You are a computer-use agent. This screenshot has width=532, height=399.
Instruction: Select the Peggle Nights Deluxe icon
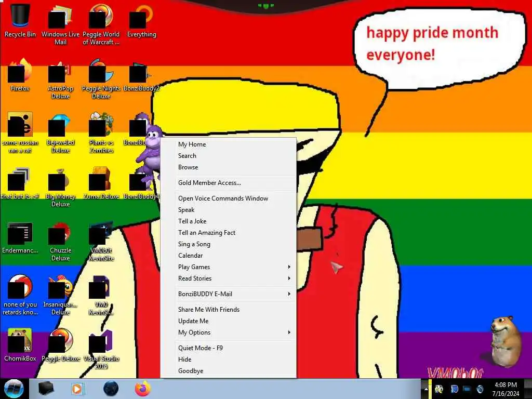click(x=101, y=79)
